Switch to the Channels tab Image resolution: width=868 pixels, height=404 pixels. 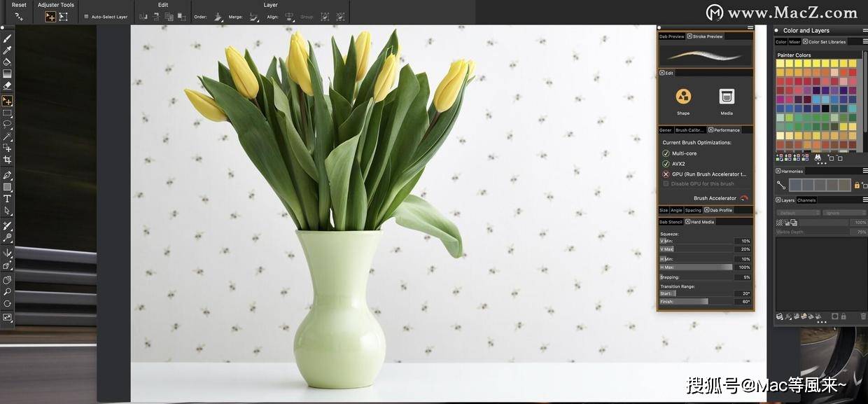tap(806, 200)
